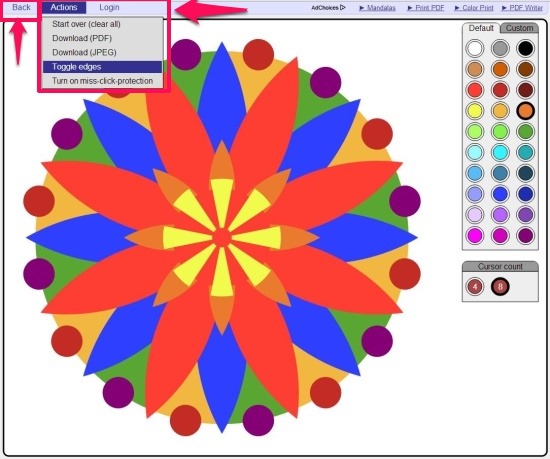Image resolution: width=550 pixels, height=459 pixels.
Task: Open the Login menu item
Action: coord(109,7)
